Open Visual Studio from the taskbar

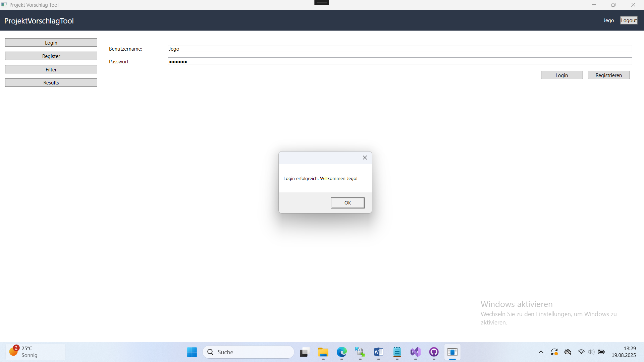415,352
